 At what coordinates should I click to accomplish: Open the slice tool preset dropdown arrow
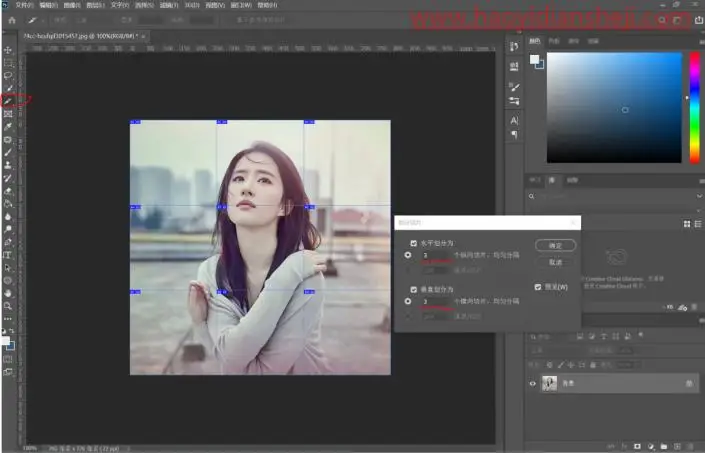pyautogui.click(x=43, y=20)
